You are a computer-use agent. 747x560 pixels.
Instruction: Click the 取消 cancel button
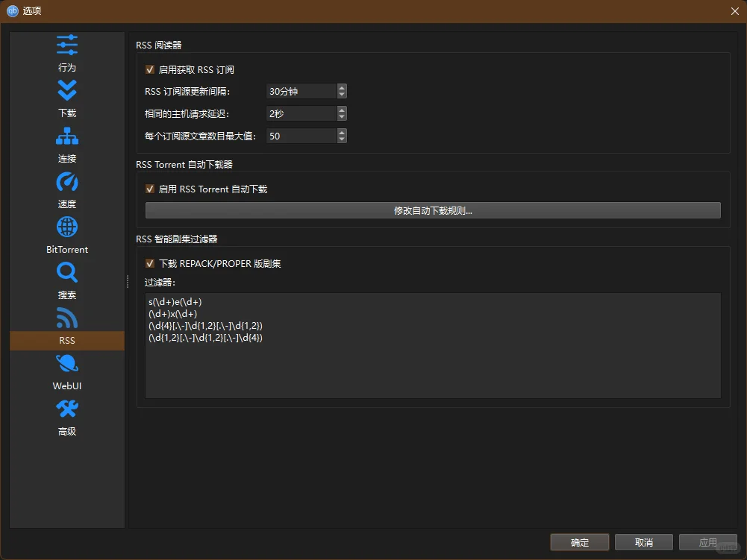(643, 542)
